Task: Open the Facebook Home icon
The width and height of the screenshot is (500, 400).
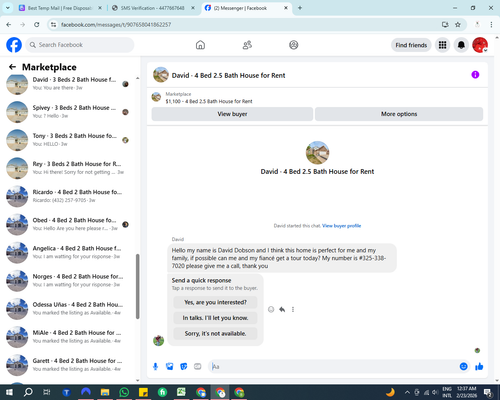Action: pyautogui.click(x=200, y=45)
